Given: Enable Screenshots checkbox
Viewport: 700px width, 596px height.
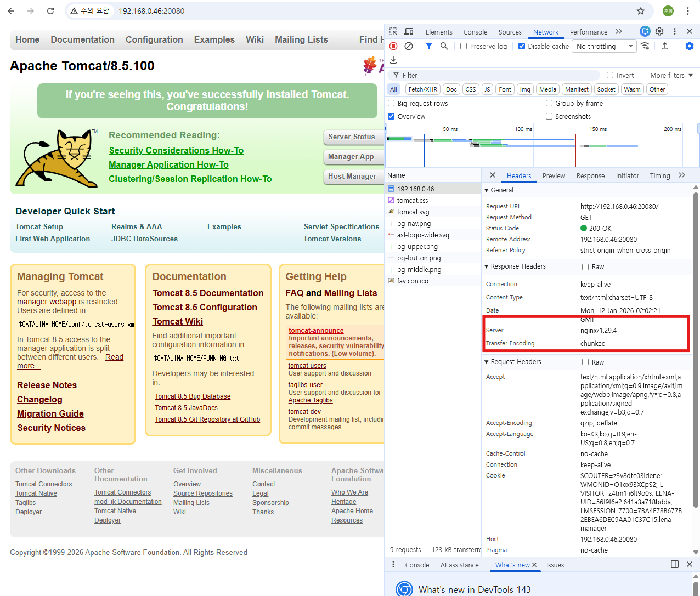Looking at the screenshot, I should tap(549, 116).
